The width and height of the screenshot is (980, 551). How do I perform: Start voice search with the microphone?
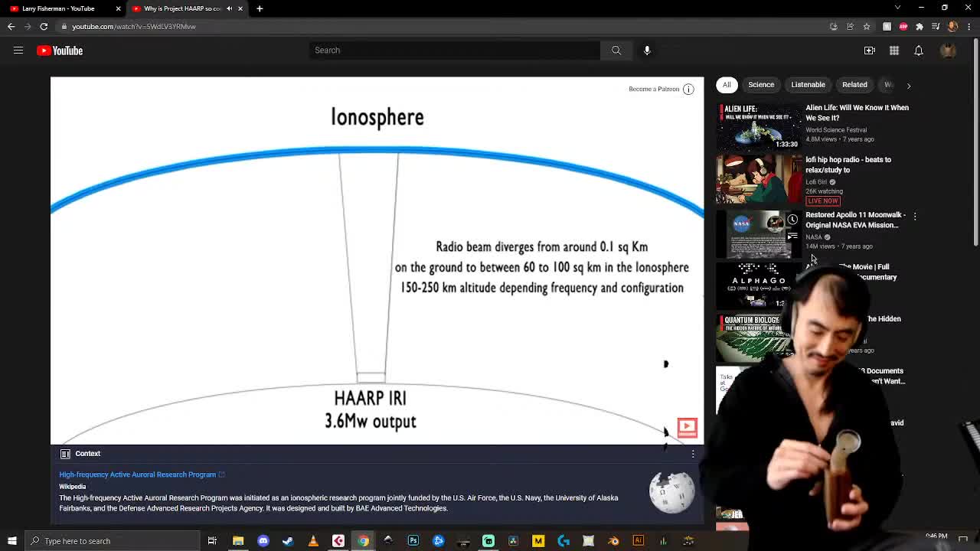coord(647,51)
